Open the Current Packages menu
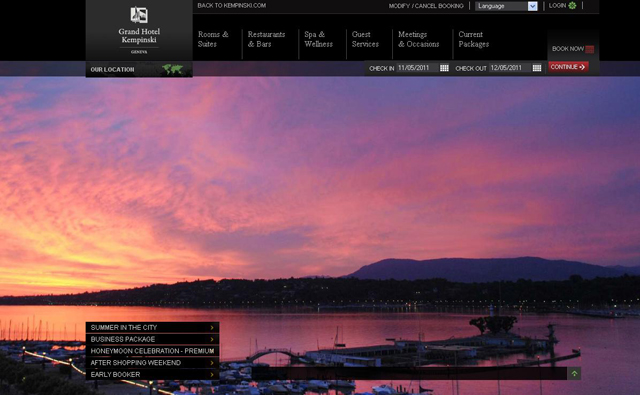The height and width of the screenshot is (395, 640). (x=473, y=39)
